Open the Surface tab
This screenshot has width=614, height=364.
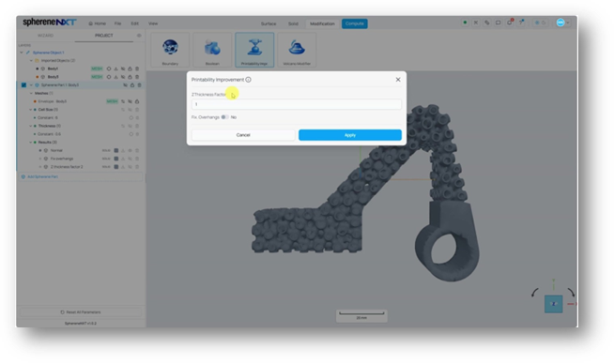(x=269, y=23)
